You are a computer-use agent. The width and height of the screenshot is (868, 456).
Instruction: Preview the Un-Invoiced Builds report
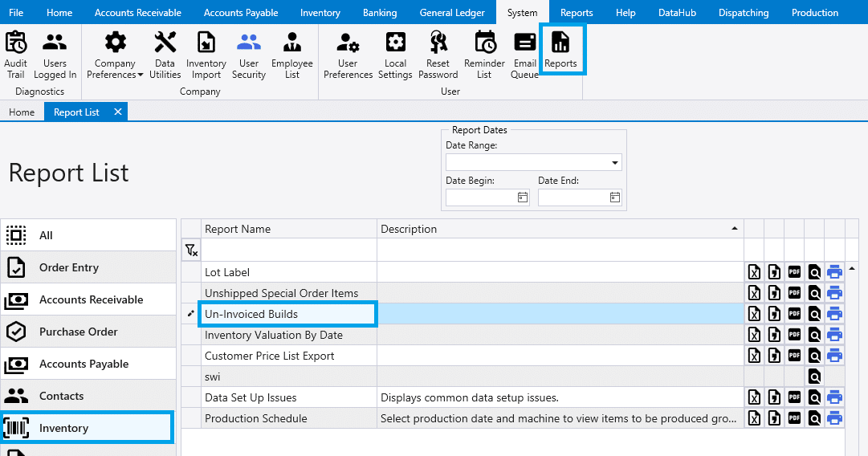click(814, 315)
